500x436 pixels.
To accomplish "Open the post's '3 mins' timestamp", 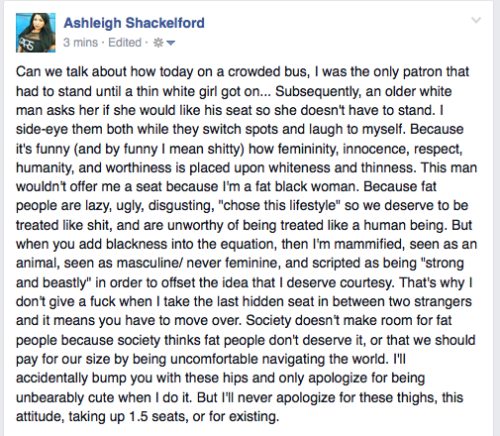I will (80, 43).
